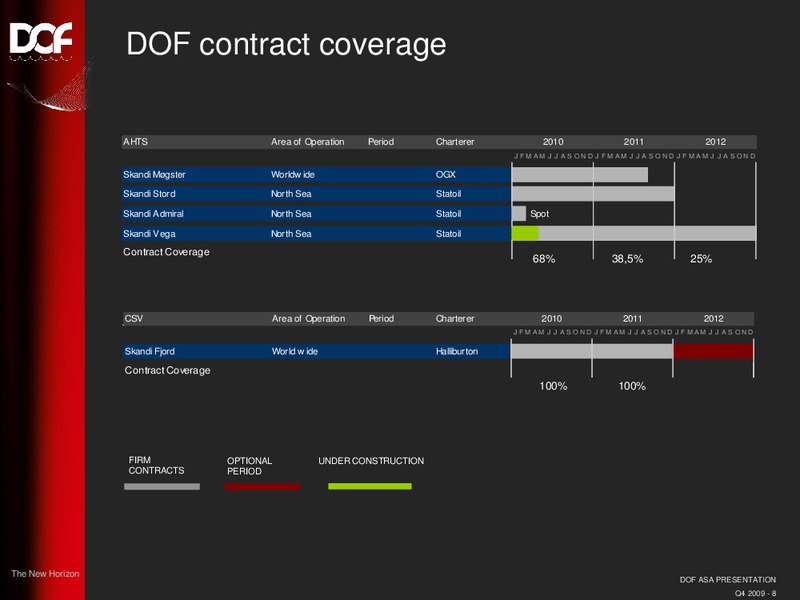This screenshot has width=800, height=600.
Task: Click 'Statoil' in Skandi Vega row
Action: pos(448,234)
